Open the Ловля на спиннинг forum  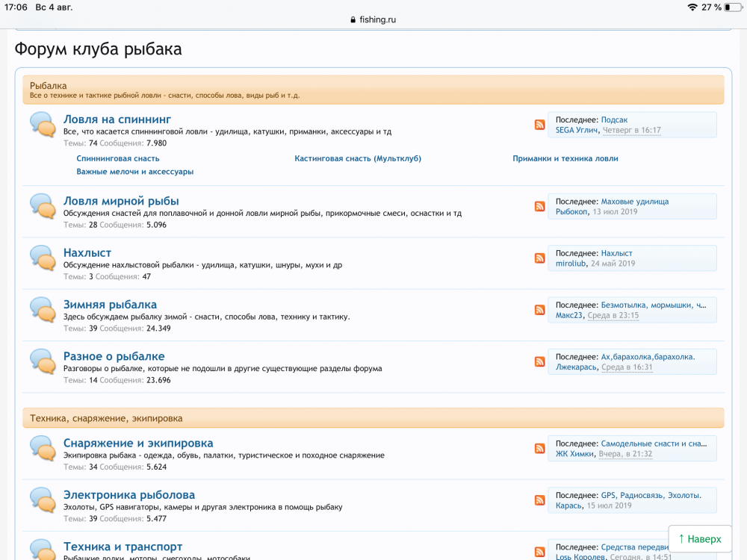[117, 119]
